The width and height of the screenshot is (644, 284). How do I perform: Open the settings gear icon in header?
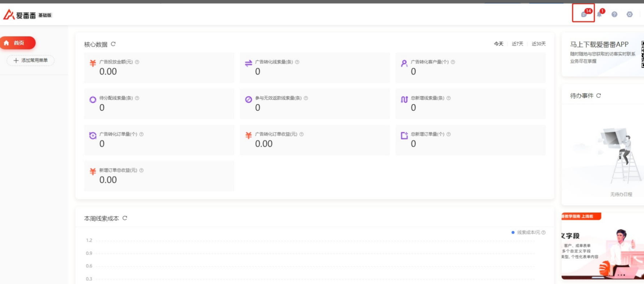point(630,14)
